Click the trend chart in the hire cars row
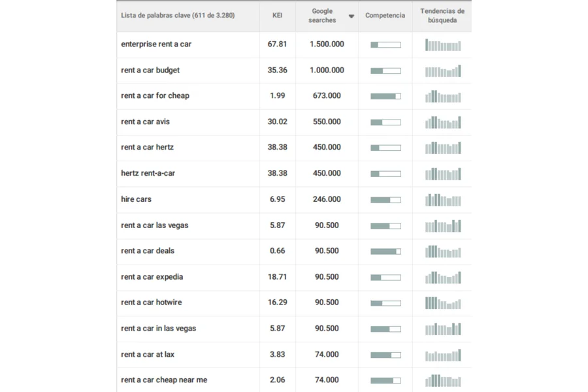This screenshot has width=588, height=392. tap(443, 199)
